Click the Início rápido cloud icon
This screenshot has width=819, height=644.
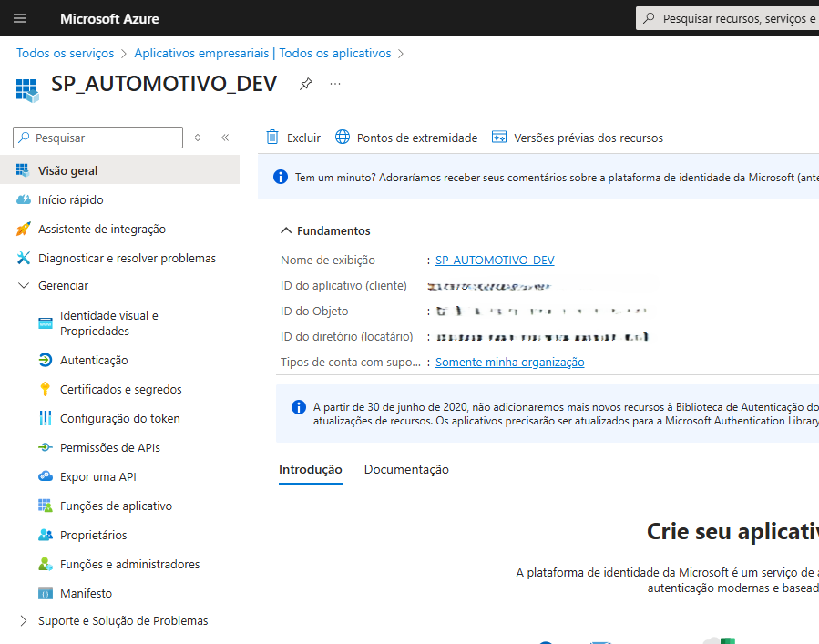click(x=24, y=199)
